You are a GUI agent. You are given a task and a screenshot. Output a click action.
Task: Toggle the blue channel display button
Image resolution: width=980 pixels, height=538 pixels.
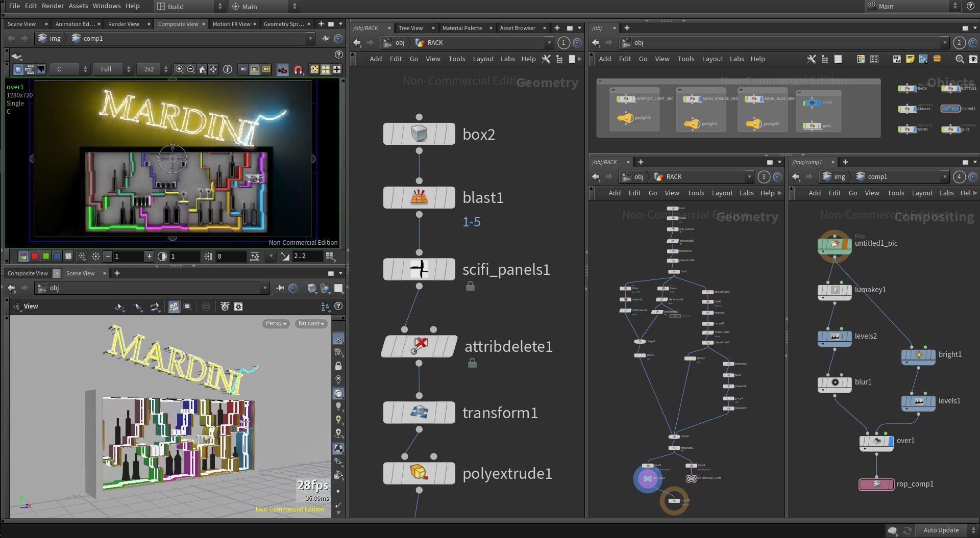point(57,256)
